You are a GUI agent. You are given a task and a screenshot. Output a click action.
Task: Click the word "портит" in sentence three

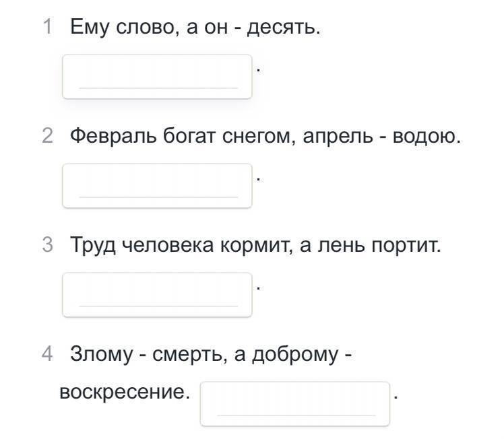404,246
